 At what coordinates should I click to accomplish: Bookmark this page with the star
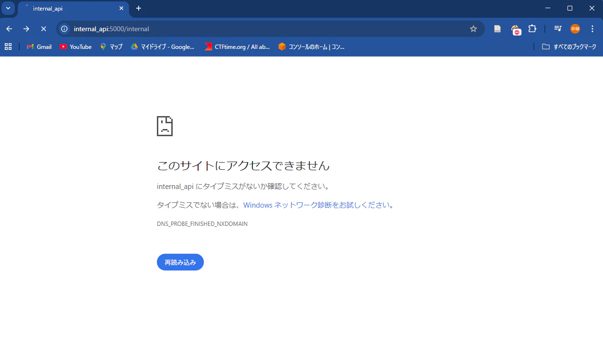(x=473, y=29)
